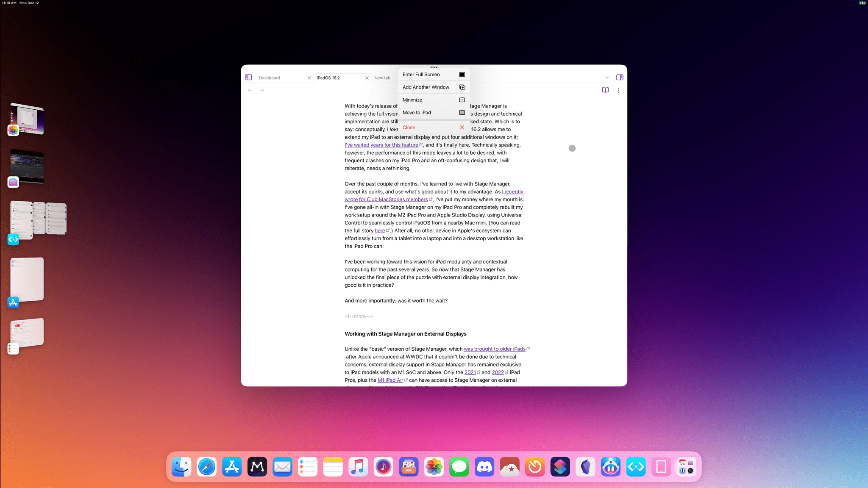This screenshot has width=868, height=488.
Task: Launch Shortcuts from the dock
Action: tap(560, 467)
